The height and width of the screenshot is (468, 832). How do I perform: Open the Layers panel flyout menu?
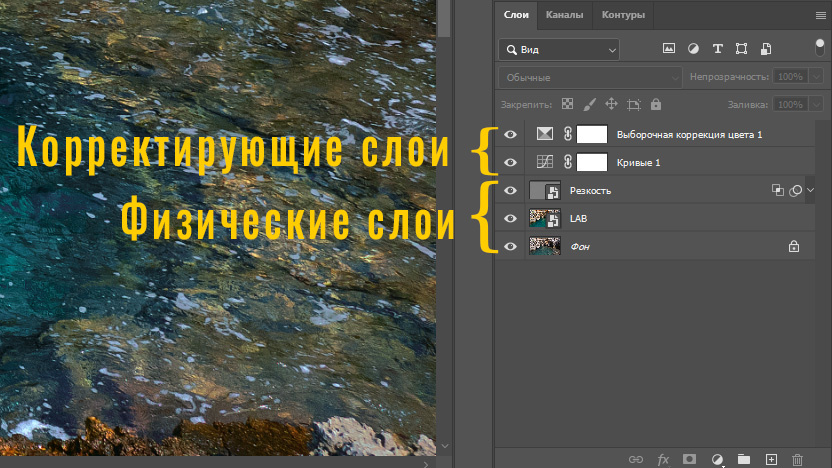pyautogui.click(x=820, y=15)
